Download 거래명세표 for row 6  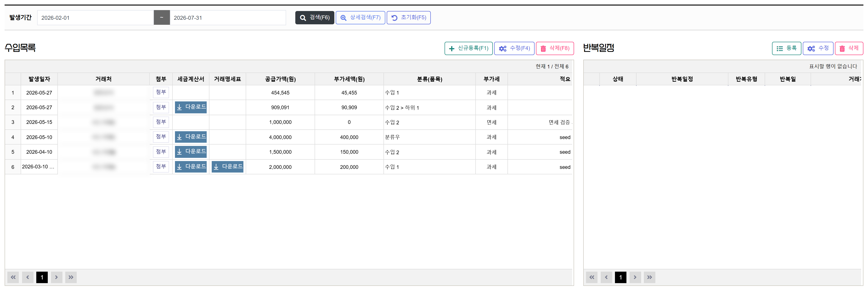(227, 167)
